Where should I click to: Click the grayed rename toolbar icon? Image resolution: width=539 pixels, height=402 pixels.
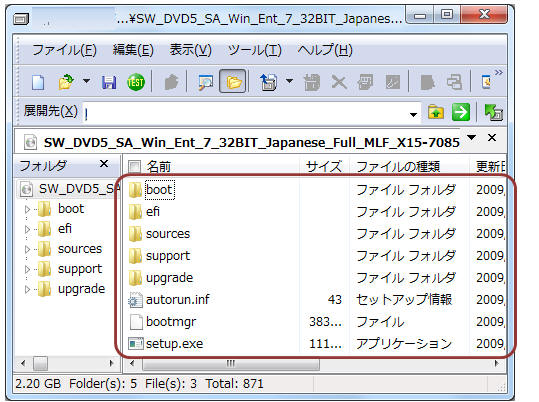393,83
